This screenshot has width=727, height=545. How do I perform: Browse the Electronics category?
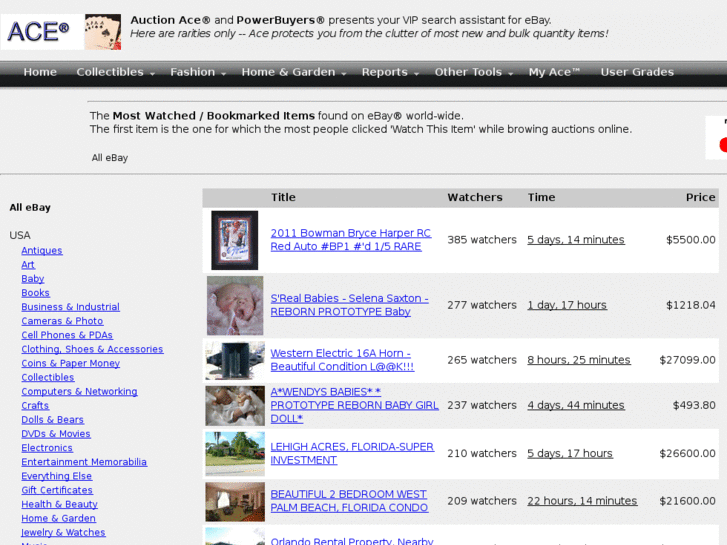[47, 448]
